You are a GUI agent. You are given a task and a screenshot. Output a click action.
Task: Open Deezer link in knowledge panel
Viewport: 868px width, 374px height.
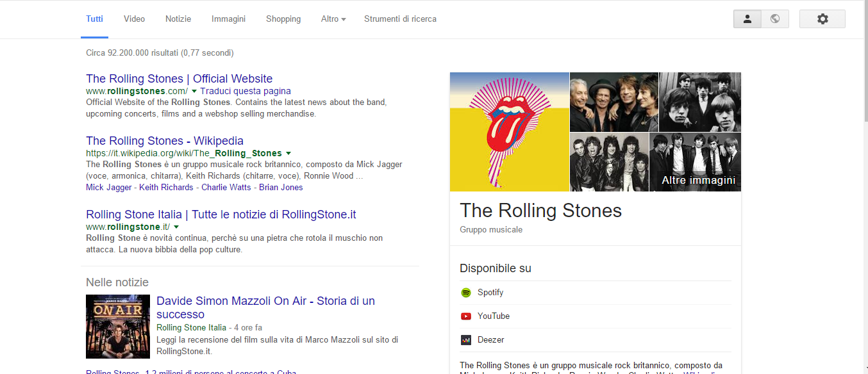[491, 340]
